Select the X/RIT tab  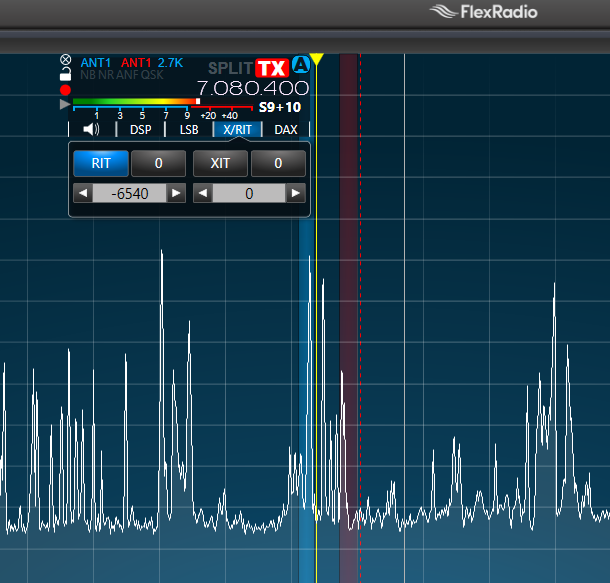click(237, 130)
